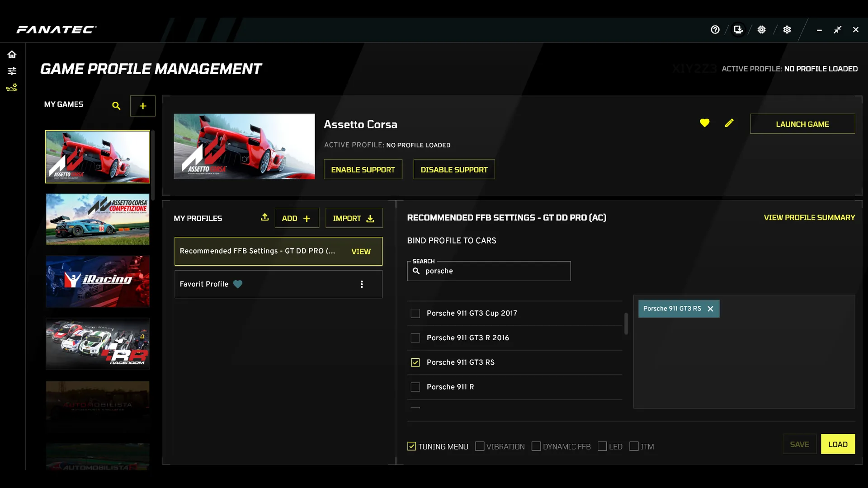The image size is (868, 488).
Task: Click the export upload icon beside My Profiles
Action: pyautogui.click(x=265, y=217)
